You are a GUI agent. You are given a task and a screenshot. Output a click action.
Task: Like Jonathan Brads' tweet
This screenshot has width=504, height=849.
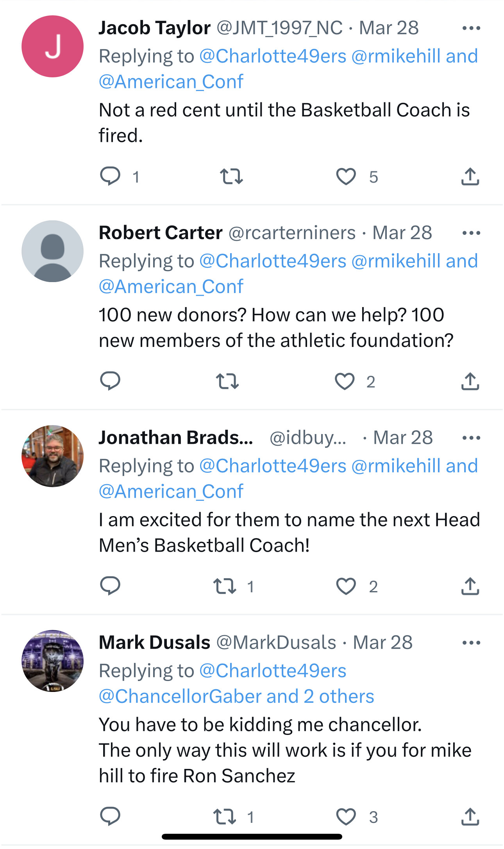tap(346, 586)
